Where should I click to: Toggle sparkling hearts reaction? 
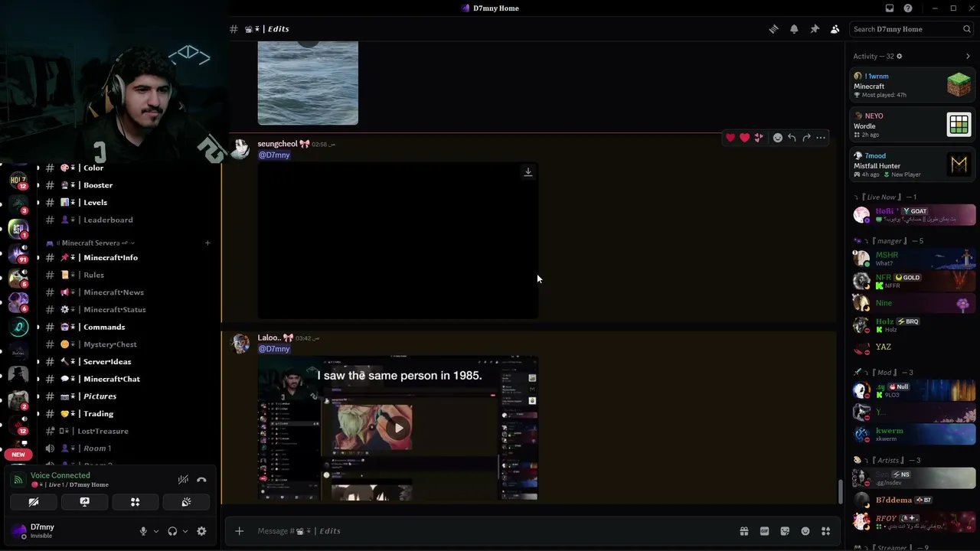point(759,138)
